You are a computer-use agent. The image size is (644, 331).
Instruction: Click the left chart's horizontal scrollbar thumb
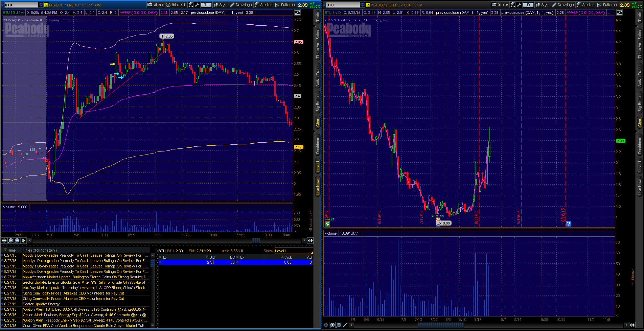coord(256,240)
